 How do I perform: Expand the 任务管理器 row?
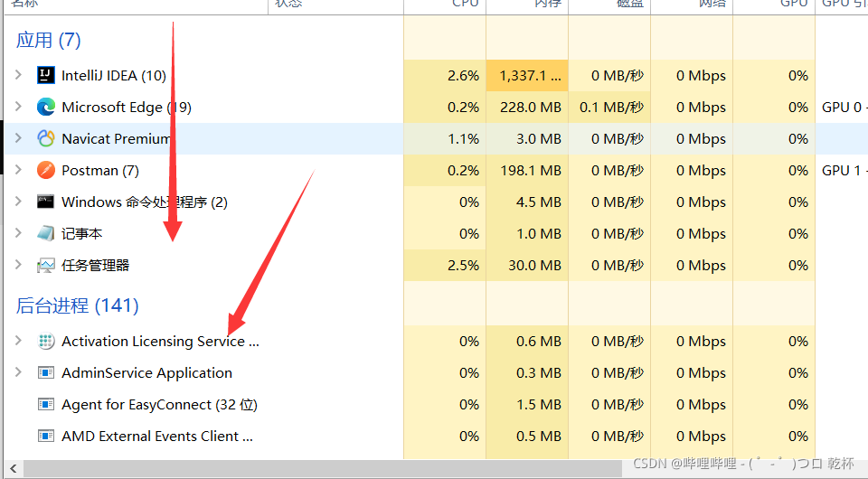click(x=18, y=265)
